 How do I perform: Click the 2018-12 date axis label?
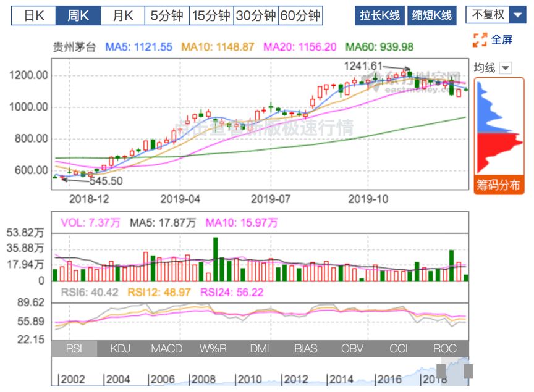pyautogui.click(x=89, y=199)
